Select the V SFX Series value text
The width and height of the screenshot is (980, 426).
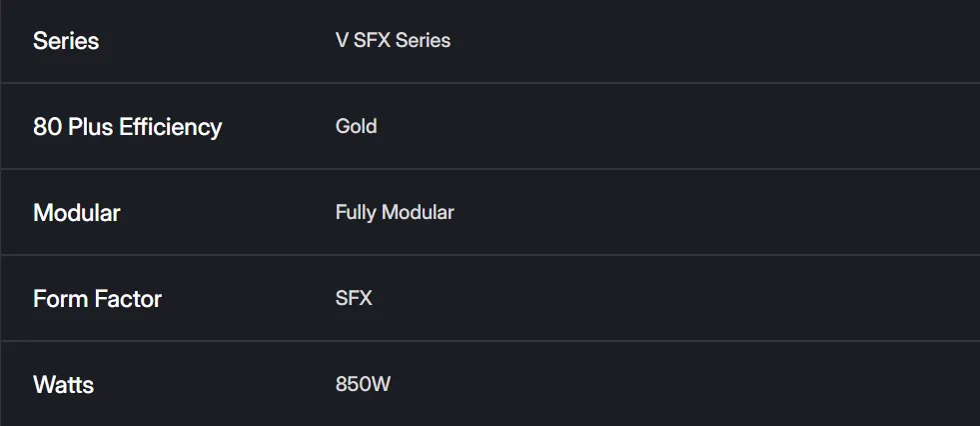(x=393, y=41)
